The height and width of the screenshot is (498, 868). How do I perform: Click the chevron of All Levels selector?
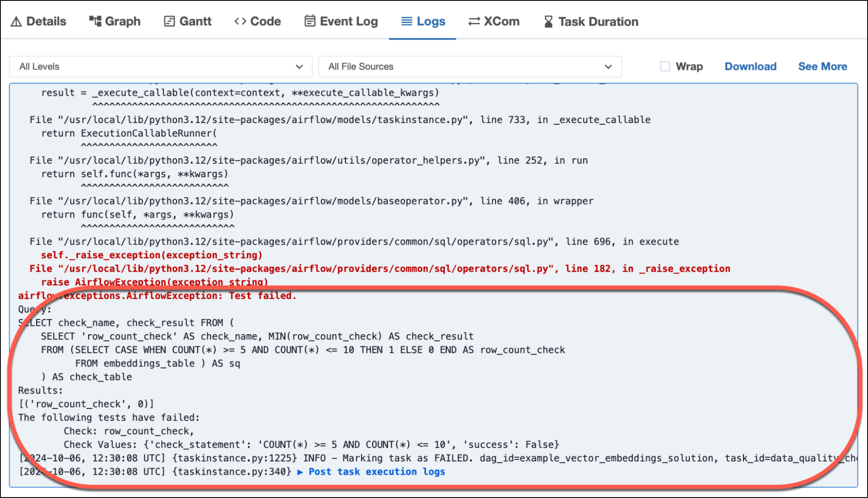(x=299, y=67)
